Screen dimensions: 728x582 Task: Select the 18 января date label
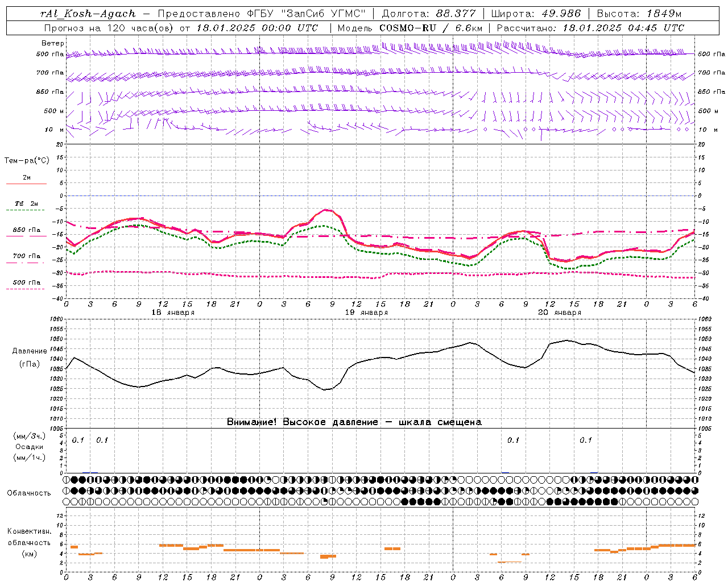click(x=173, y=313)
